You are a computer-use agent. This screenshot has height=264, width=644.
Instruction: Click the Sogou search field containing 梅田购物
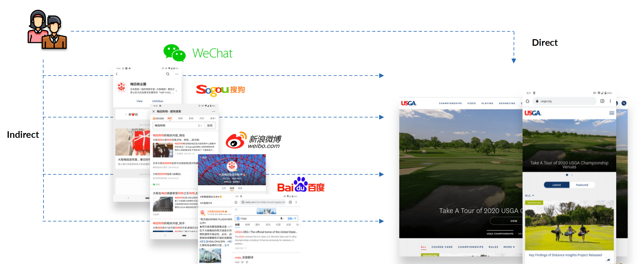pos(178,125)
